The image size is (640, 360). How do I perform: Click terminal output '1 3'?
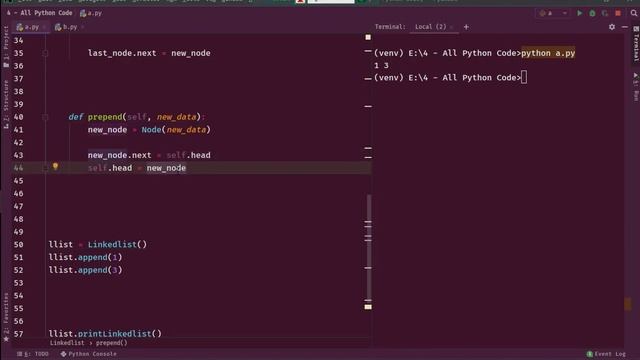tap(381, 65)
